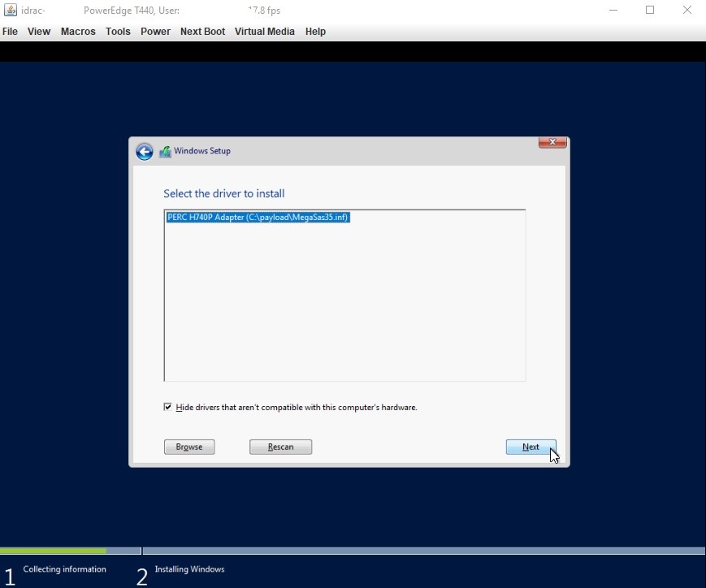The height and width of the screenshot is (588, 706).
Task: Select the PERC H740P Adapter driver entry
Action: click(x=258, y=217)
